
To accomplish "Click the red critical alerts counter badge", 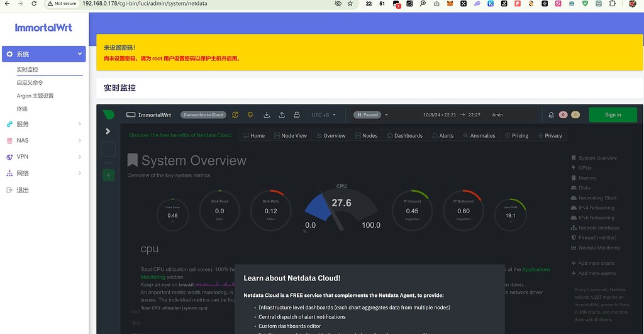I will 563,115.
